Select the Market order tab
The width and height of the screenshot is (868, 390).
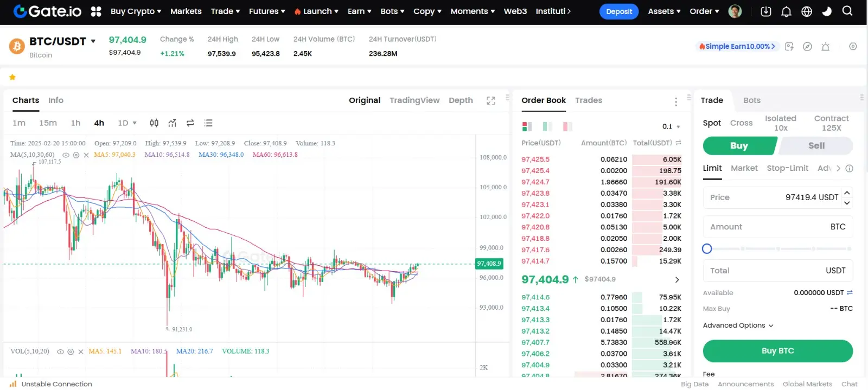point(744,168)
